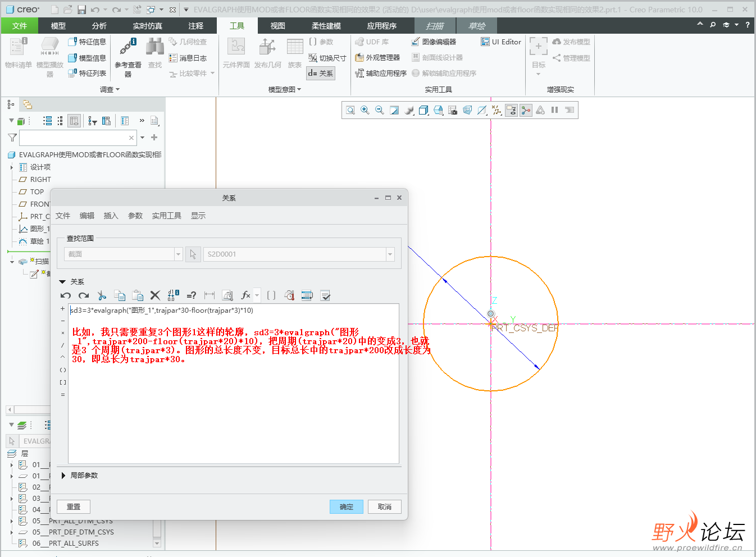The image size is (756, 557).
Task: Insert parentheses operator into relations
Action: coord(63,370)
